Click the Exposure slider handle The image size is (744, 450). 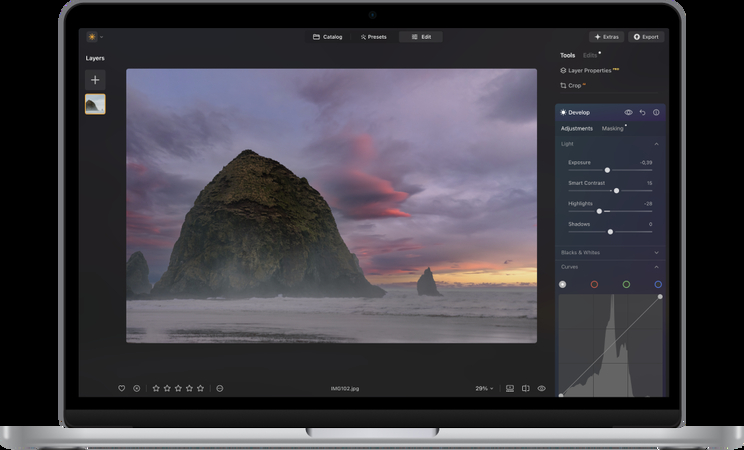tap(607, 170)
